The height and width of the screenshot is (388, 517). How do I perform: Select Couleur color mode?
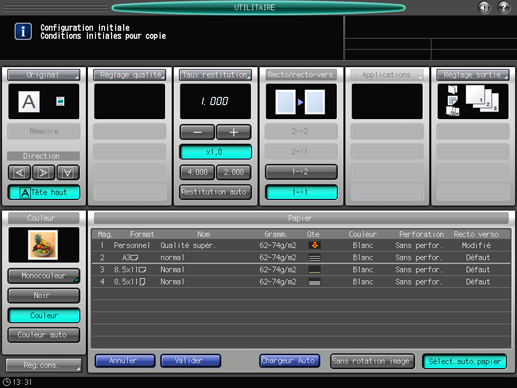coord(44,315)
